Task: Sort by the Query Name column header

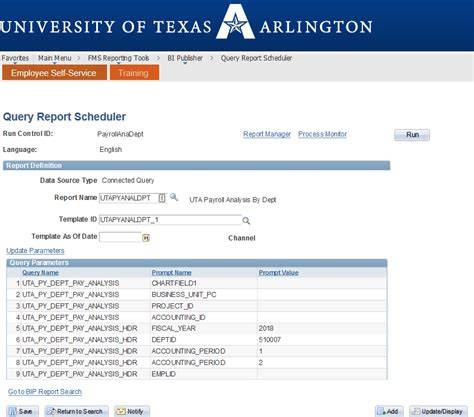Action: tap(40, 273)
